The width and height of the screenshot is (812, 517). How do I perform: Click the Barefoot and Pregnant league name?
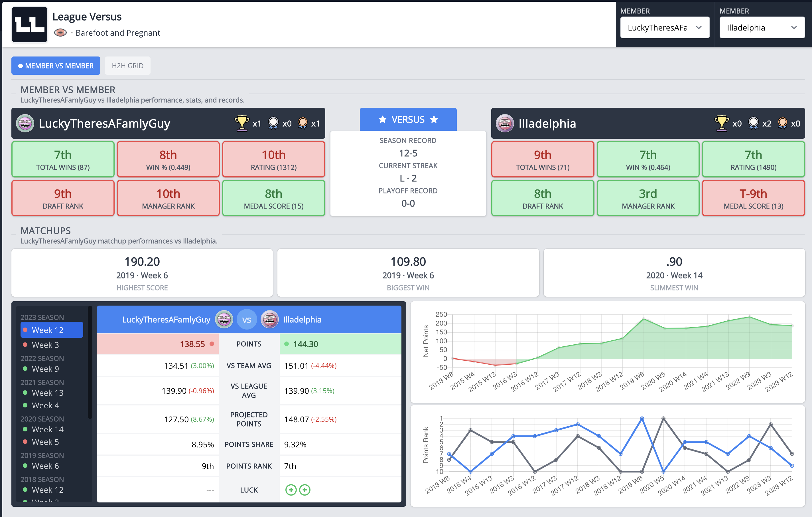click(x=118, y=33)
